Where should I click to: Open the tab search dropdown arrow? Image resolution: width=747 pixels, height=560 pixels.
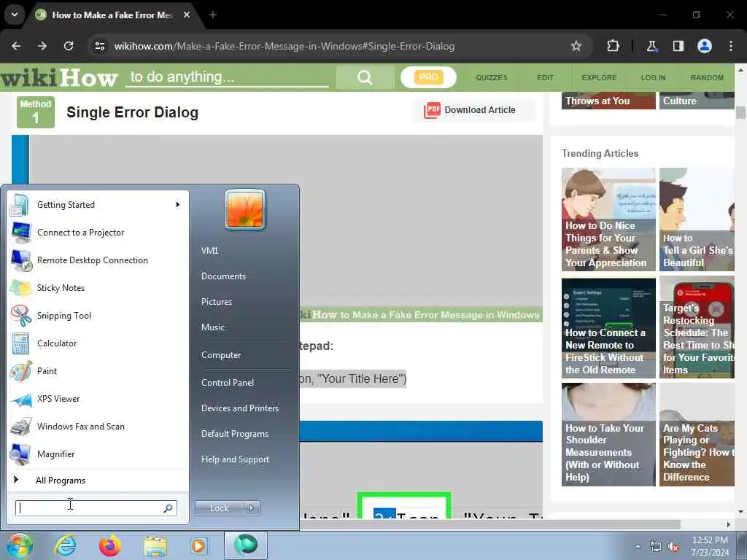coord(15,15)
